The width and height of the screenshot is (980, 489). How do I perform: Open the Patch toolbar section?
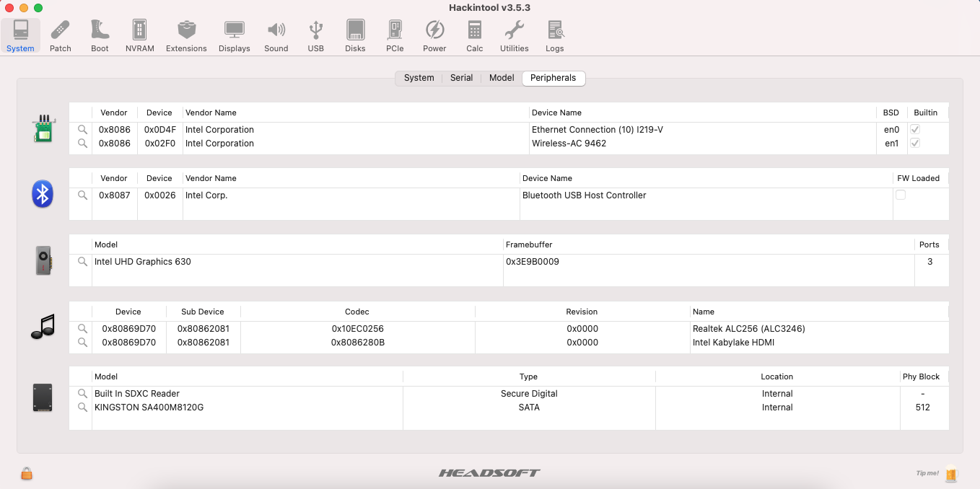tap(61, 35)
